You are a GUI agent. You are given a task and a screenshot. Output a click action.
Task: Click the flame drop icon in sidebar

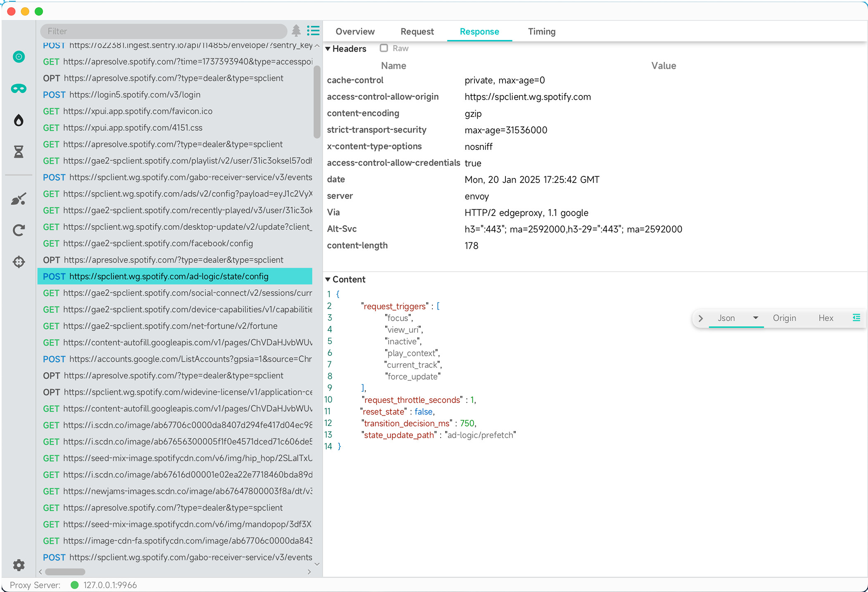[x=19, y=120]
